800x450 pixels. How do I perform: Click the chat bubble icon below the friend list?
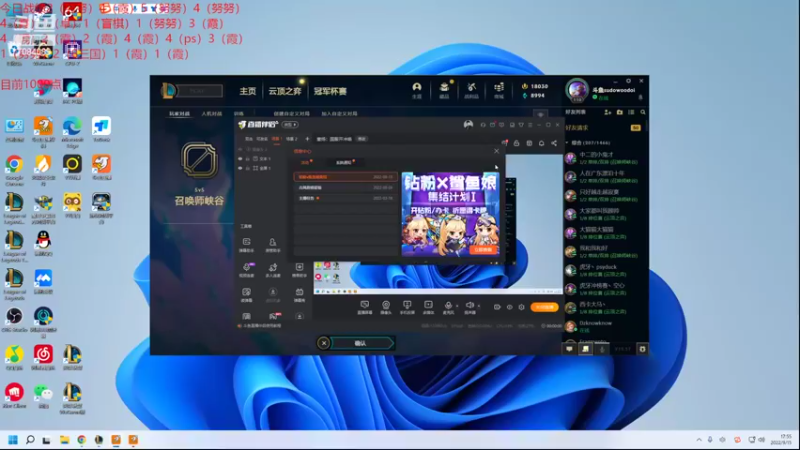(x=569, y=349)
